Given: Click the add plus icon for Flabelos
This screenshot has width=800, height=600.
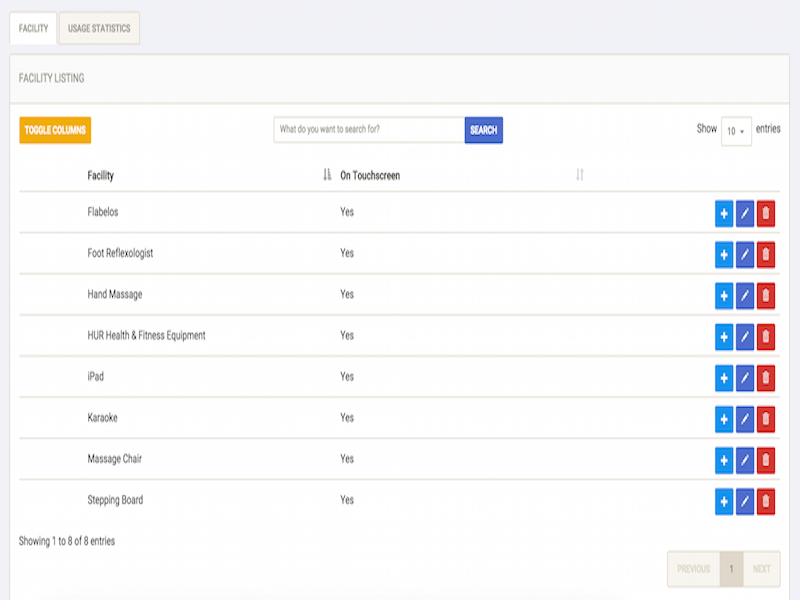Looking at the screenshot, I should [723, 213].
